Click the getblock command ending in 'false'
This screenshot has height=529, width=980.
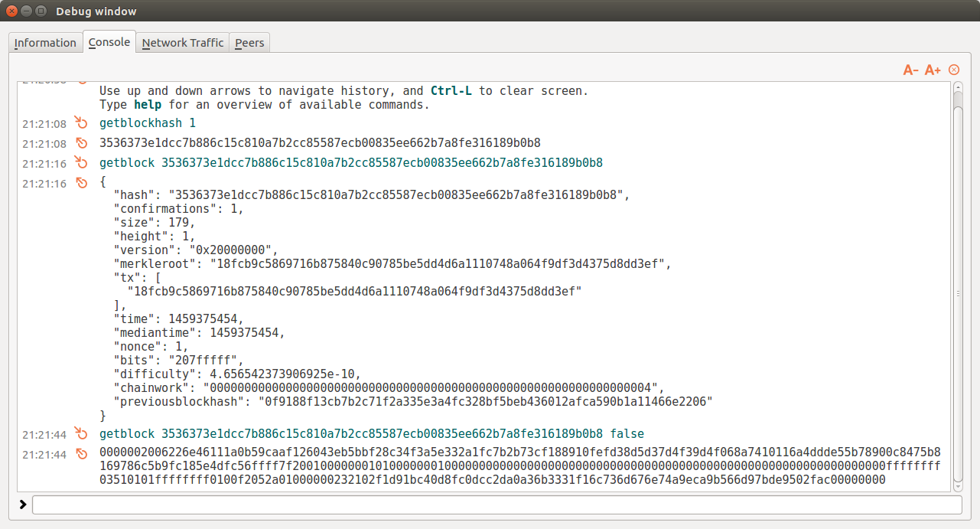pos(372,433)
